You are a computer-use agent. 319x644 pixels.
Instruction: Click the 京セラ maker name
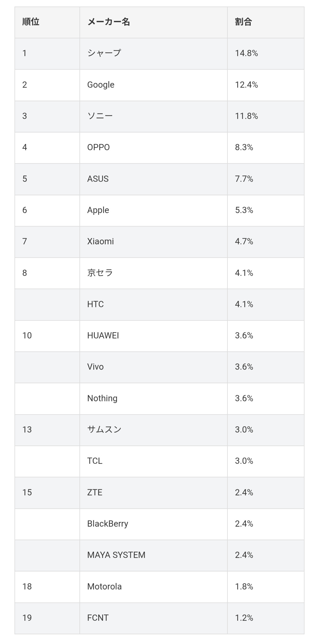[x=100, y=273]
